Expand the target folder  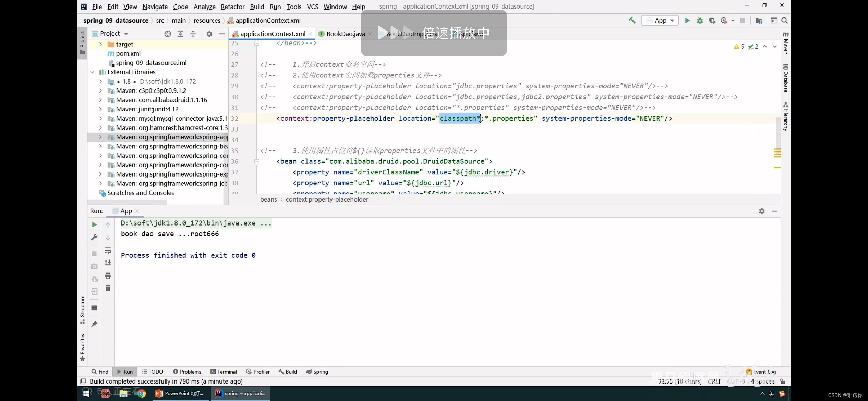pos(100,44)
